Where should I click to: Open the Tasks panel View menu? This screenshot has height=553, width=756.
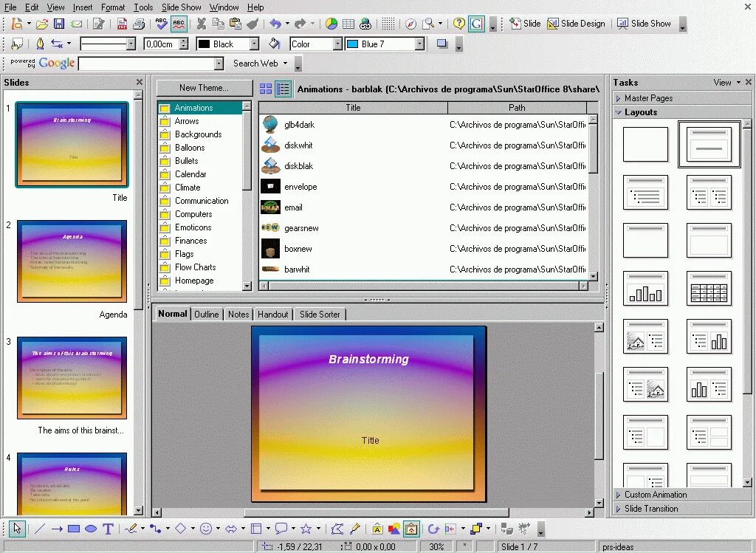click(x=726, y=83)
